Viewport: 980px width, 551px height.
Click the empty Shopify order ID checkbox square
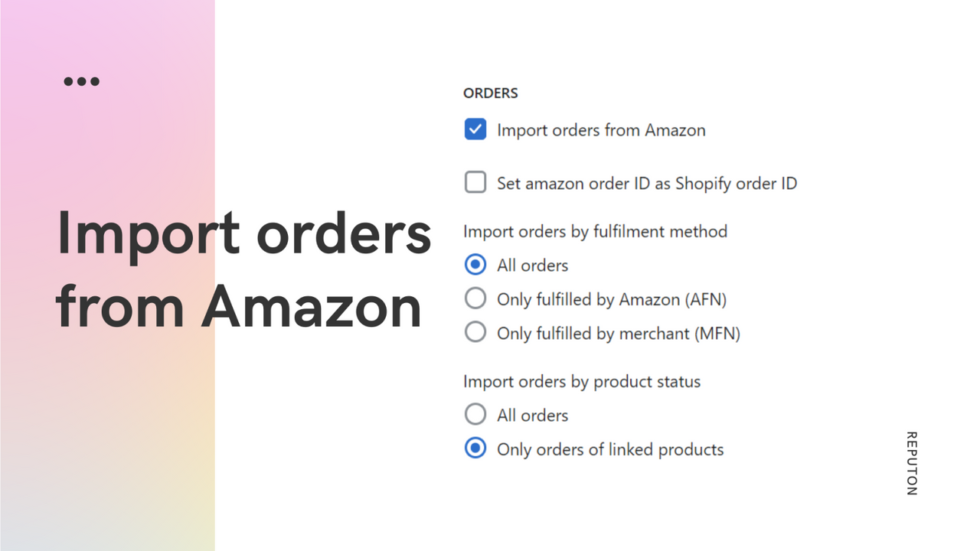[x=475, y=182]
